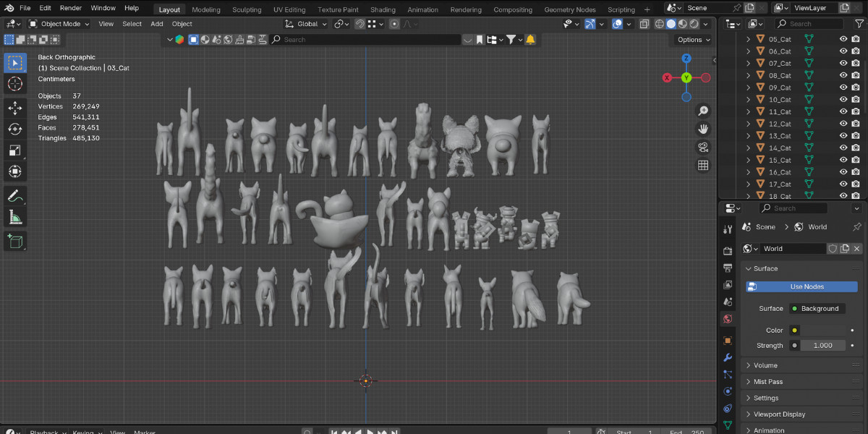Image resolution: width=868 pixels, height=434 pixels.
Task: Select the Scale tool
Action: [x=15, y=150]
